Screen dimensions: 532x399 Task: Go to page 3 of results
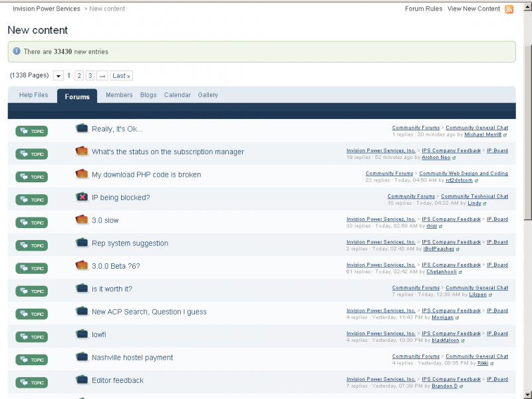click(90, 76)
